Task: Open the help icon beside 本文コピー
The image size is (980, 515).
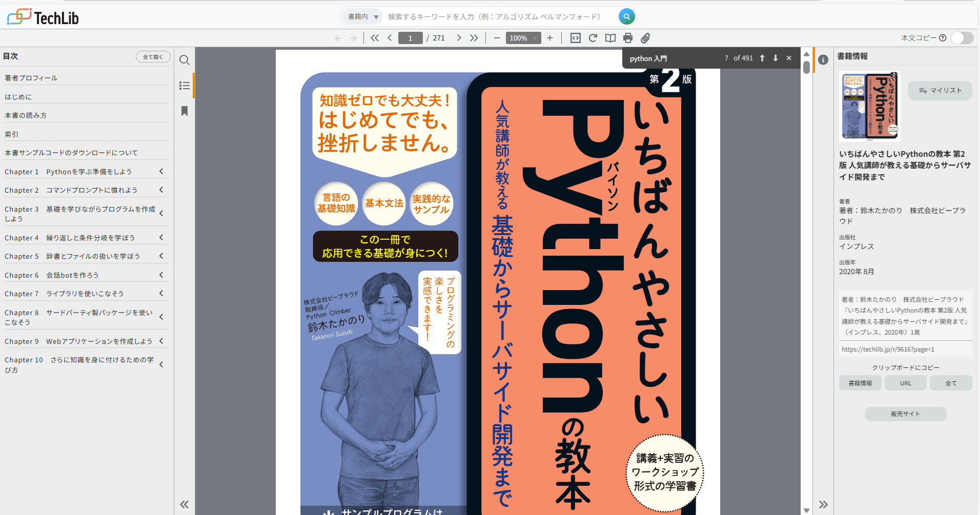Action: 943,38
